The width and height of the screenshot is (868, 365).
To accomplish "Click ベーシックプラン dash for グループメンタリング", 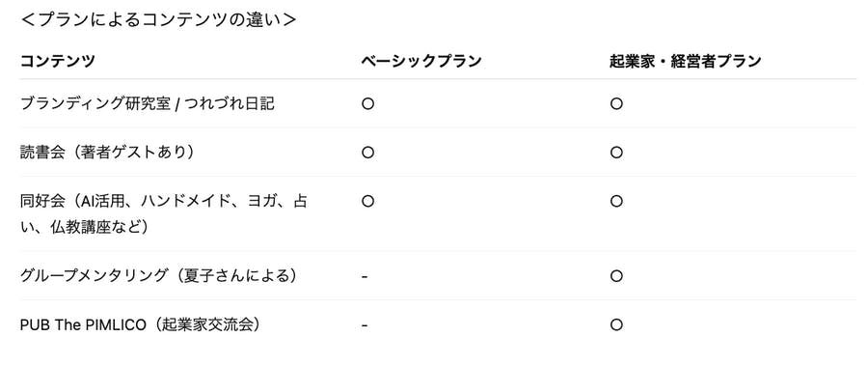I will pos(365,276).
